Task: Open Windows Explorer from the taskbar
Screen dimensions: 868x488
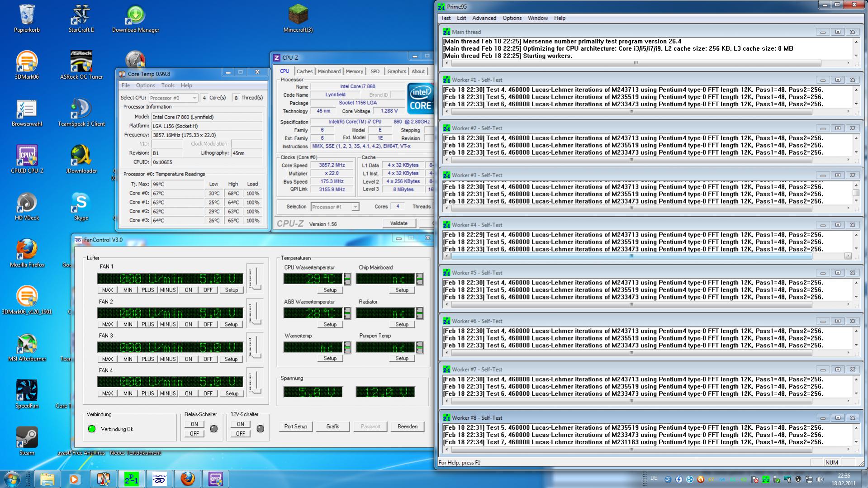Action: 47,479
